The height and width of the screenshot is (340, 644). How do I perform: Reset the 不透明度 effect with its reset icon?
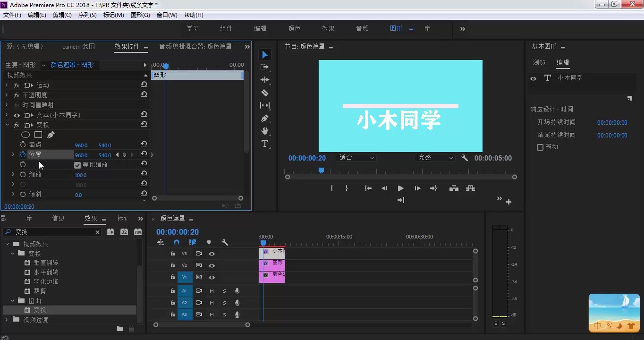pos(144,94)
